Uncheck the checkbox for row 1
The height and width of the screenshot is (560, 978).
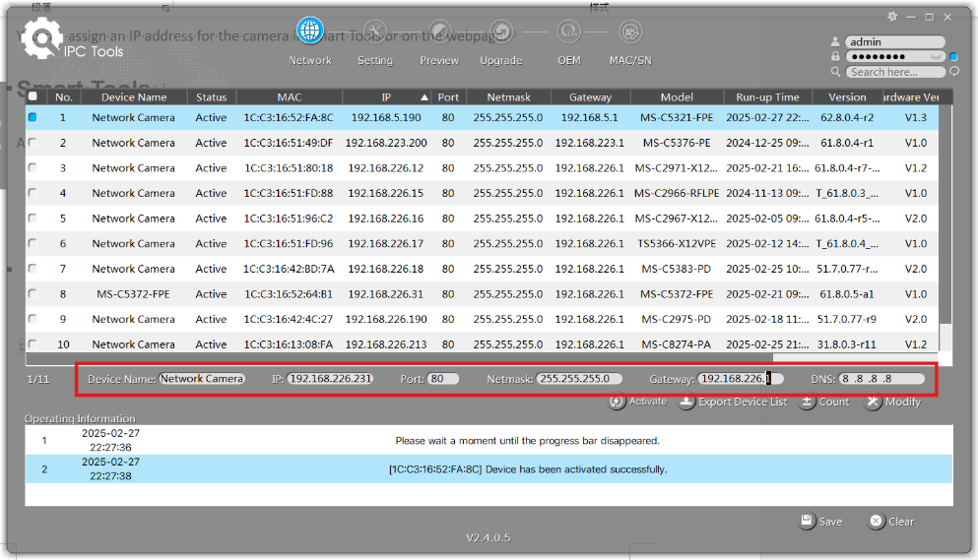coord(33,117)
